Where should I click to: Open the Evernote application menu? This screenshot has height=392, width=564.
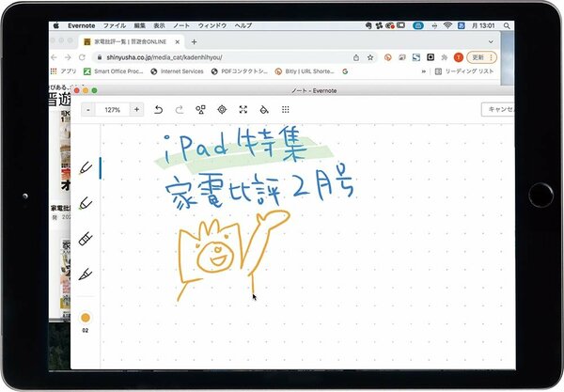point(82,26)
